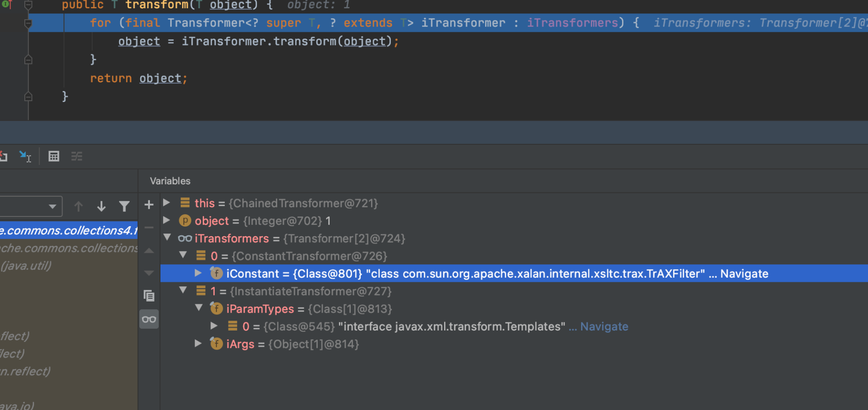Select 'object = {Integer@702} 1' row

point(514,221)
